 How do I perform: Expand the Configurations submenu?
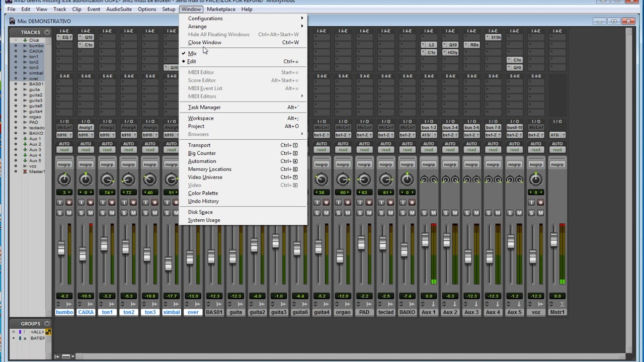point(243,18)
